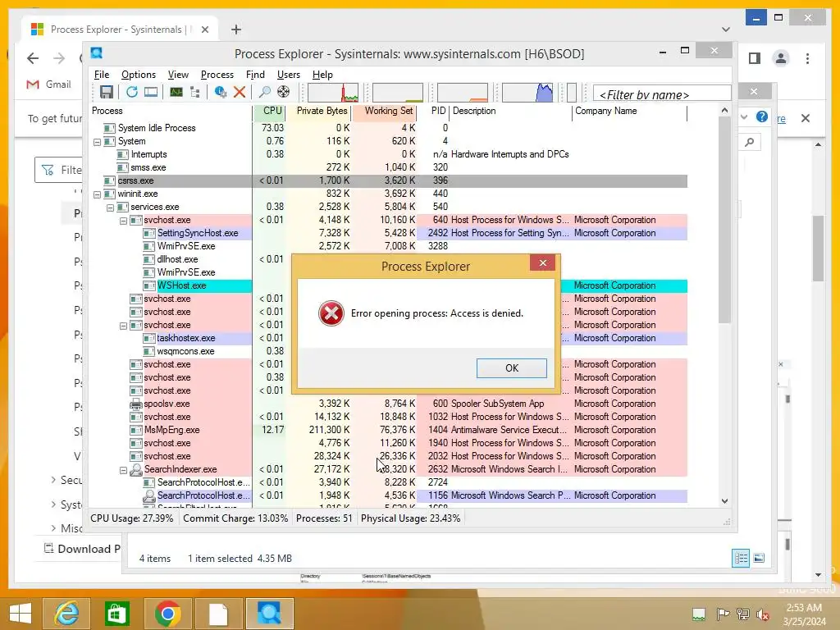The height and width of the screenshot is (630, 840).
Task: Close the Access is denied dialog
Action: pyautogui.click(x=543, y=262)
